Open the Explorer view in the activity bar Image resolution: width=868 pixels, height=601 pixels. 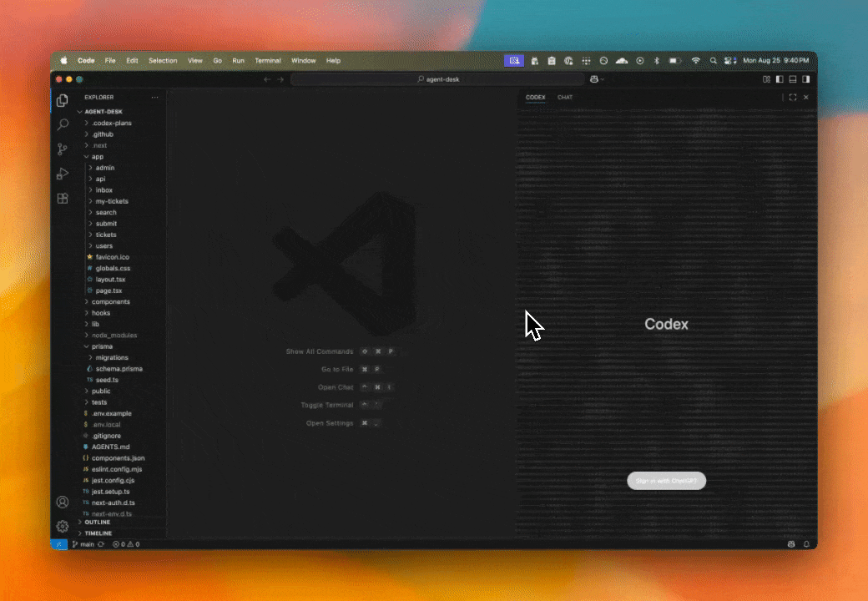coord(63,100)
